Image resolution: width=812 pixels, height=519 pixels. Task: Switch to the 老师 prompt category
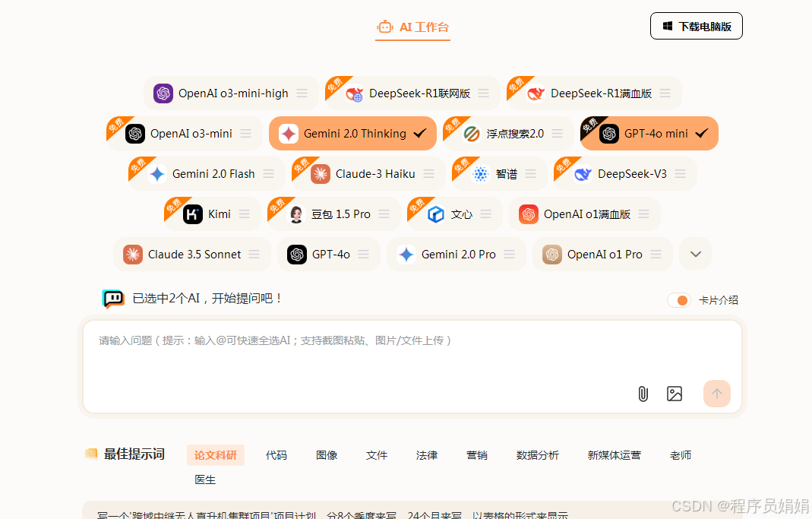pyautogui.click(x=681, y=455)
